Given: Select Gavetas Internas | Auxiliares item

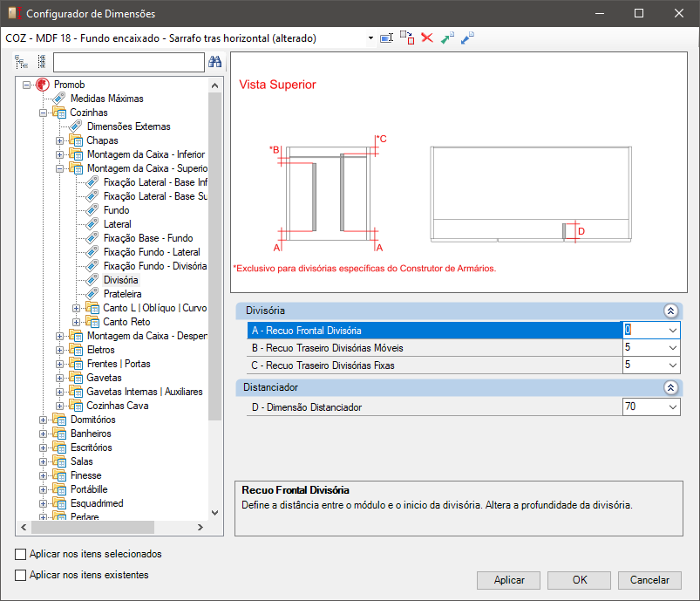Looking at the screenshot, I should tap(145, 392).
